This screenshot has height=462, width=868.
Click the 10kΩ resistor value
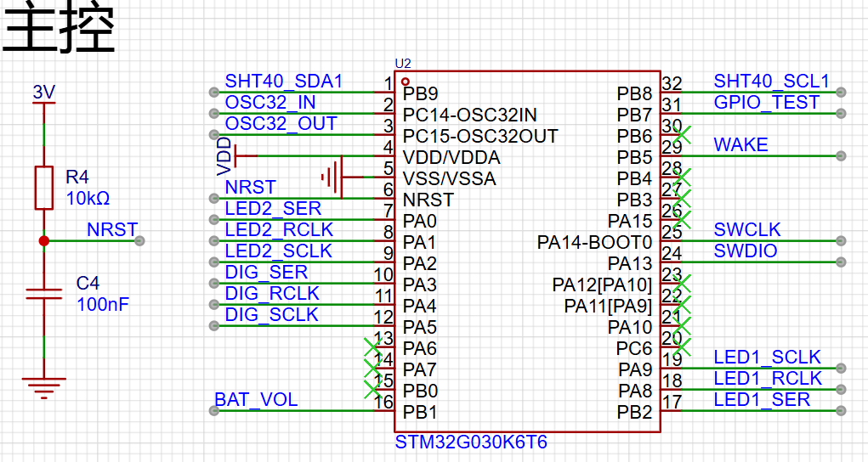(x=88, y=198)
